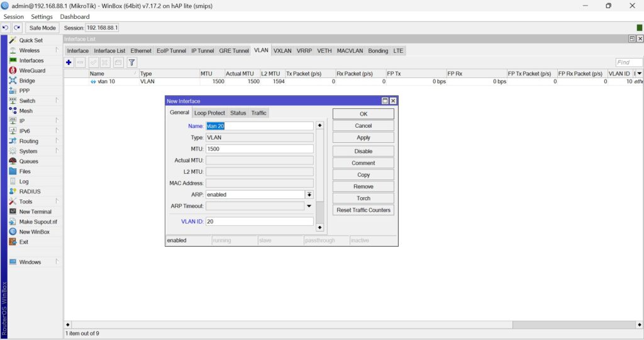Image resolution: width=644 pixels, height=340 pixels.
Task: Open the Dashboard menu
Action: coord(75,17)
